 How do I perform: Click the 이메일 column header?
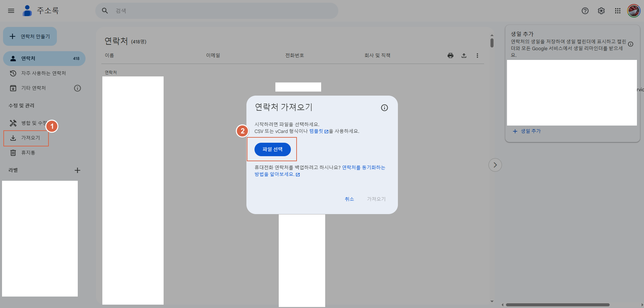(213, 56)
